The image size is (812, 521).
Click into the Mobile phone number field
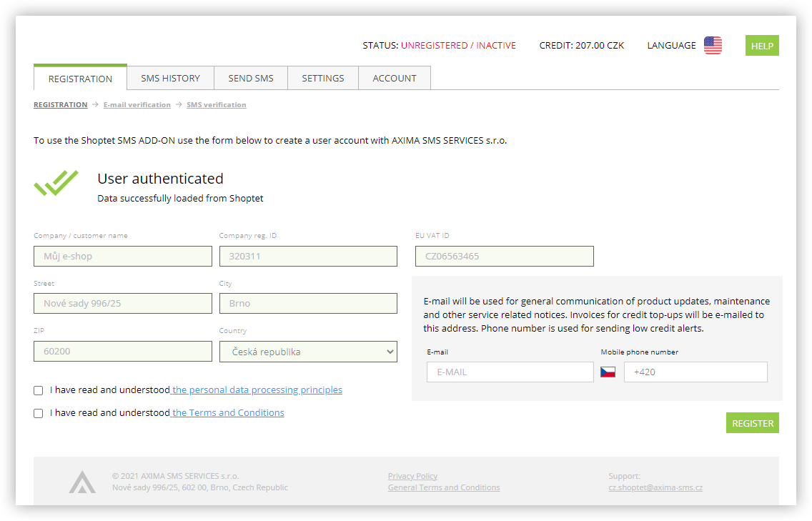coord(695,372)
